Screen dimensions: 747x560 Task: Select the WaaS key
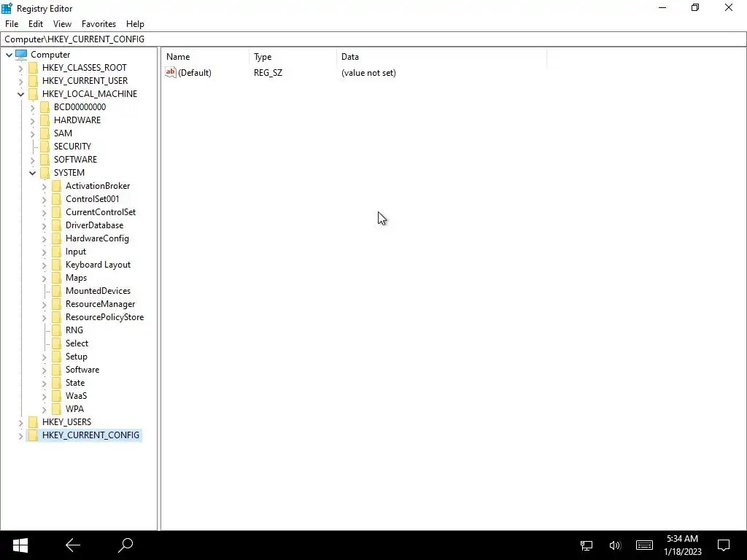[x=76, y=395]
